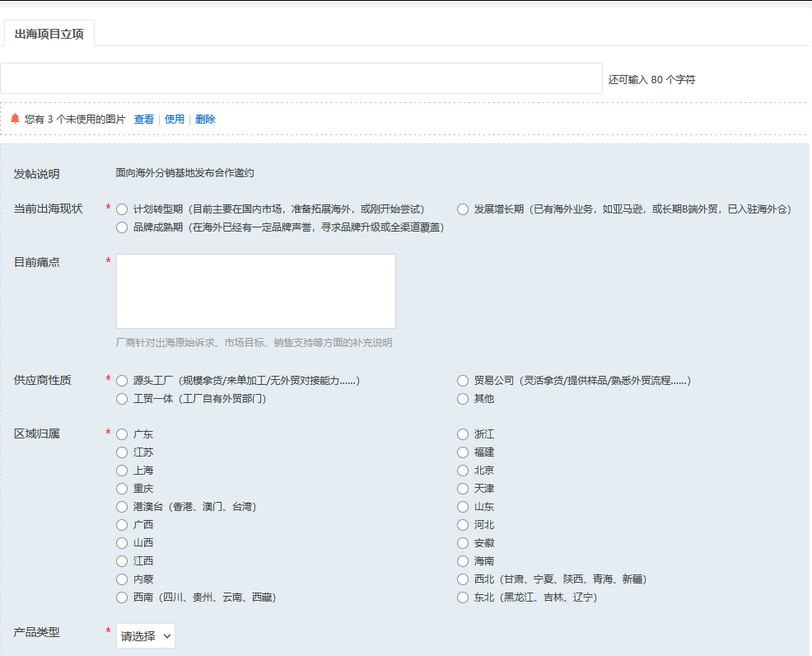Choose 贸易公司 as supplier type
The height and width of the screenshot is (656, 812).
click(x=462, y=380)
